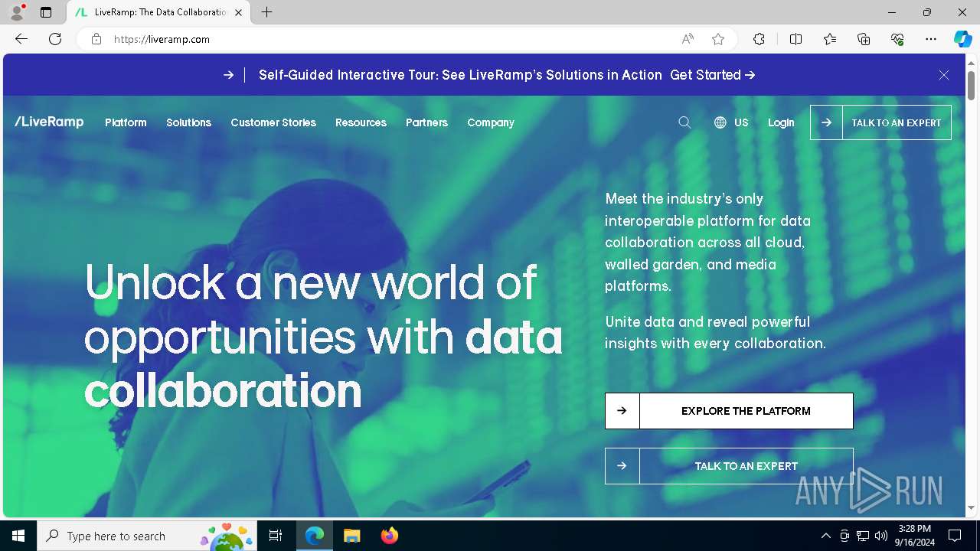Click hero TALK TO AN EXPERT button
This screenshot has width=980, height=551.
click(729, 466)
